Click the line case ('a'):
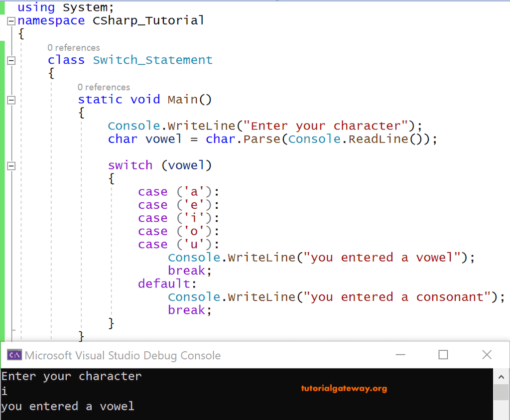Image resolution: width=510 pixels, height=420 pixels. point(179,192)
